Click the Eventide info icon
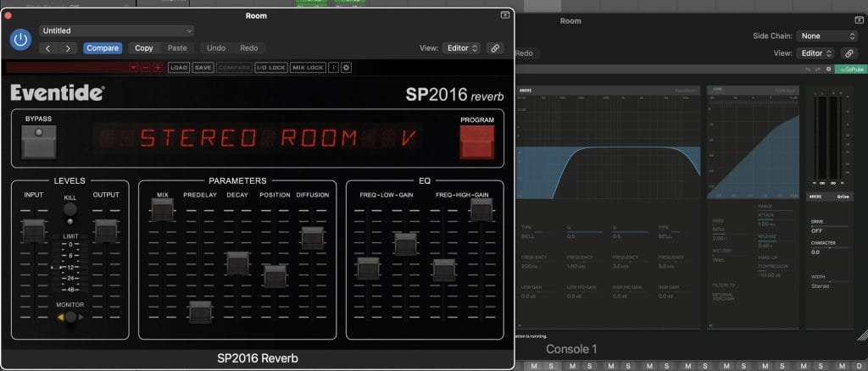 [x=333, y=67]
